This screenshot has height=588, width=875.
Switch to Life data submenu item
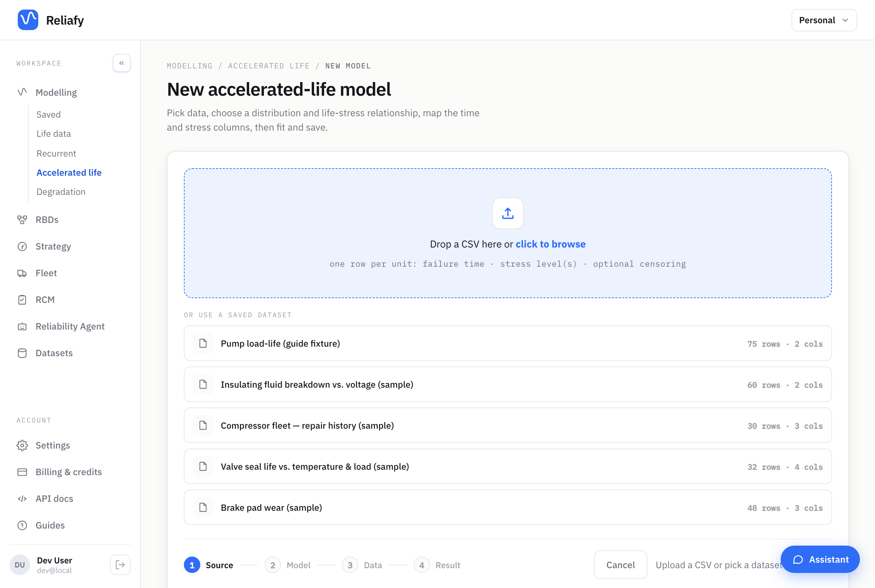click(54, 134)
